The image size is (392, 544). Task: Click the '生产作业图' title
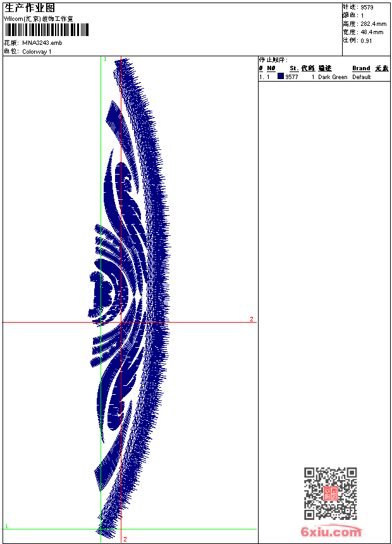pos(30,8)
